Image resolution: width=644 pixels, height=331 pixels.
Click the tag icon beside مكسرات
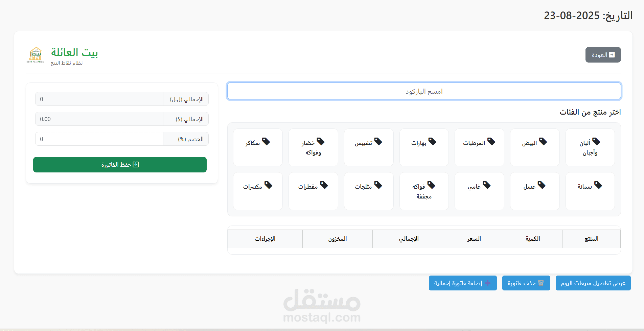click(x=268, y=185)
